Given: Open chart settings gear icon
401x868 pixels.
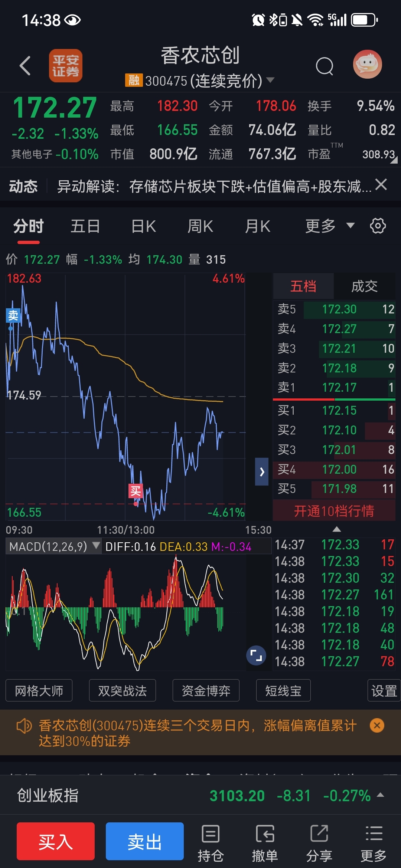Looking at the screenshot, I should coord(378,226).
